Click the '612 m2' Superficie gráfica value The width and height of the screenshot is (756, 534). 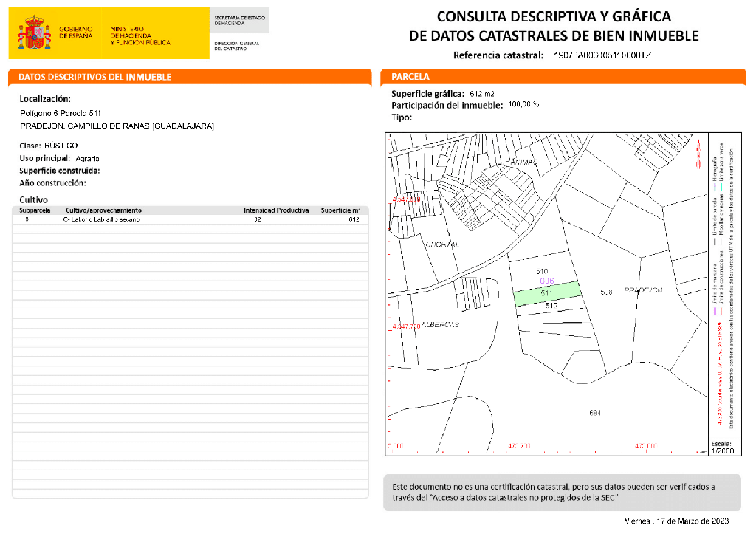coord(481,94)
